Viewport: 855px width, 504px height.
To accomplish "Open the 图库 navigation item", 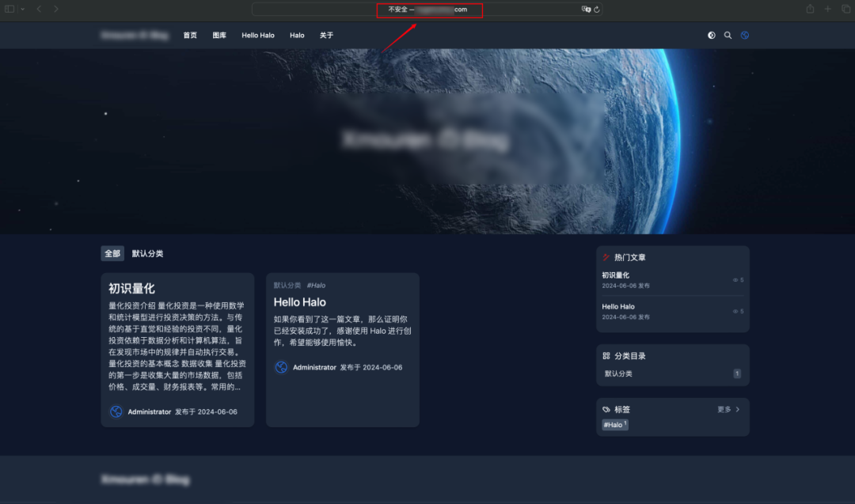I will (x=219, y=36).
